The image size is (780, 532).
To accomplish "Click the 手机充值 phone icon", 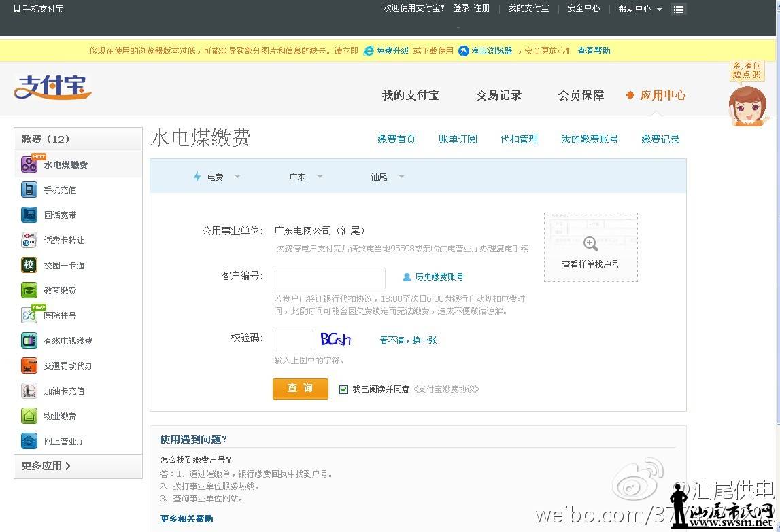I will tap(29, 190).
